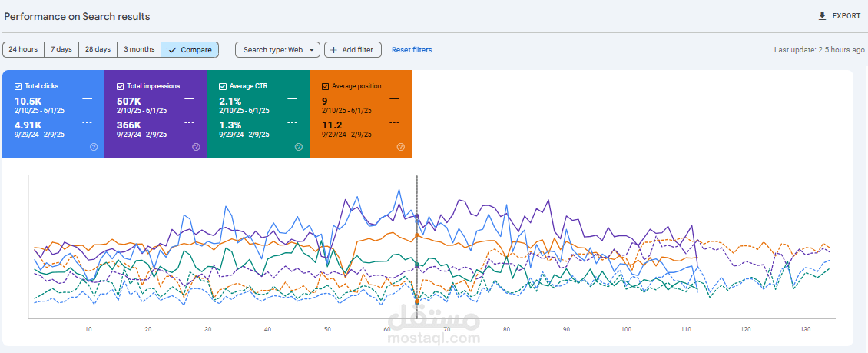Toggle the Average CTR checkbox
Image resolution: width=868 pixels, height=353 pixels.
pos(223,86)
